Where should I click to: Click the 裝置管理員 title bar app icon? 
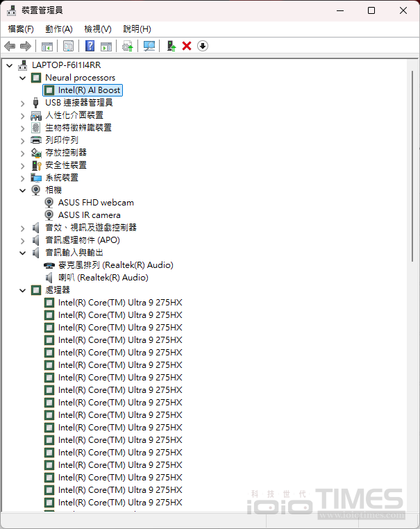tap(12, 10)
